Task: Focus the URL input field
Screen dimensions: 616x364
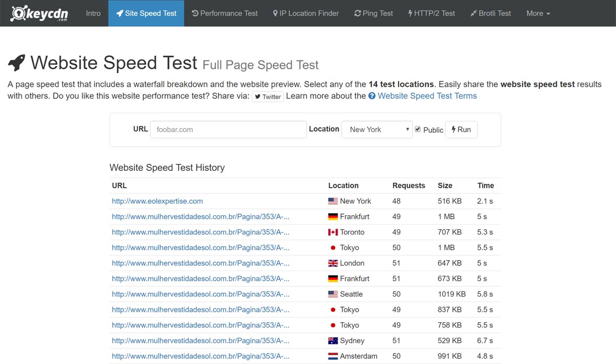Action: [228, 130]
